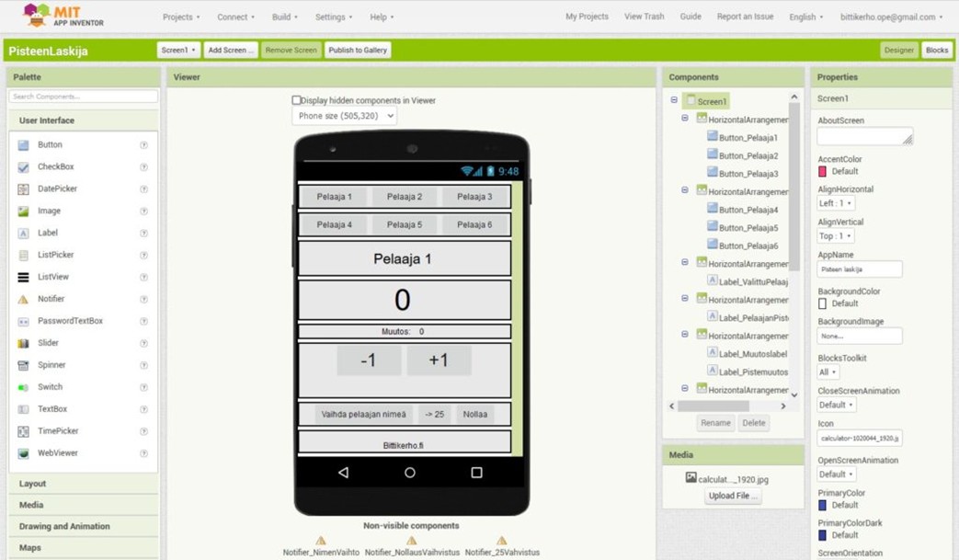Viewport: 959px width, 560px height.
Task: Click Publish to Gallery button
Action: click(358, 51)
